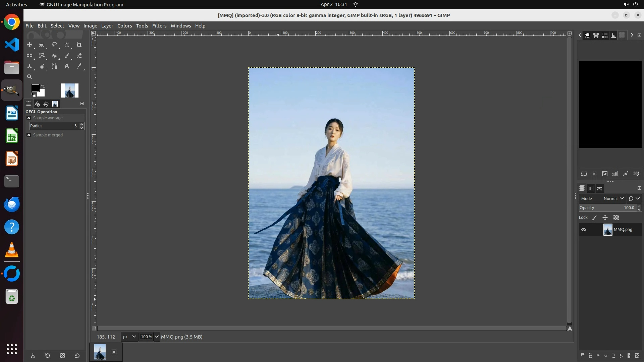Image resolution: width=644 pixels, height=362 pixels.
Task: Select the Crop tool
Action: [79, 45]
